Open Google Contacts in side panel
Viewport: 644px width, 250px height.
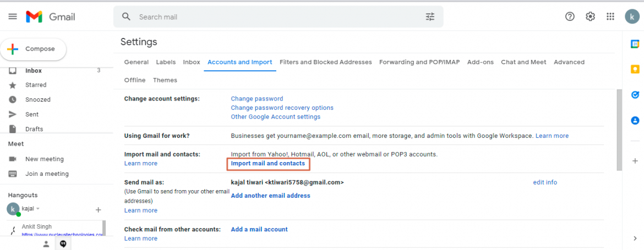pos(635,120)
